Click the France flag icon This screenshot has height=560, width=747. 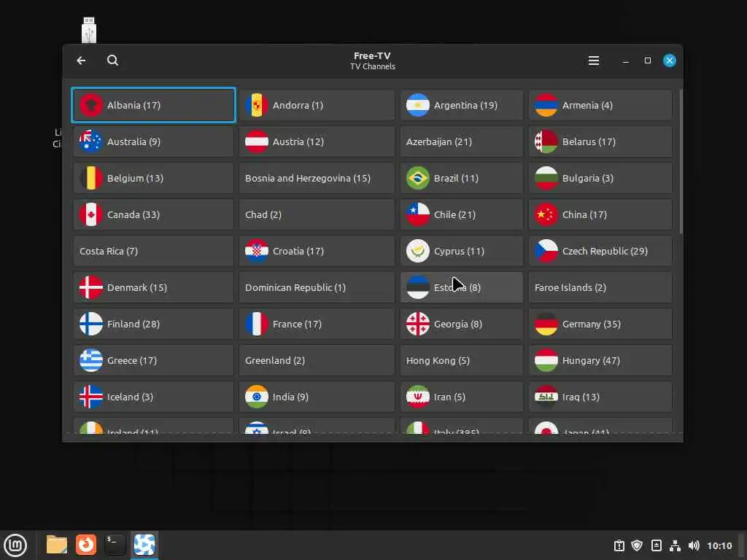(x=256, y=324)
